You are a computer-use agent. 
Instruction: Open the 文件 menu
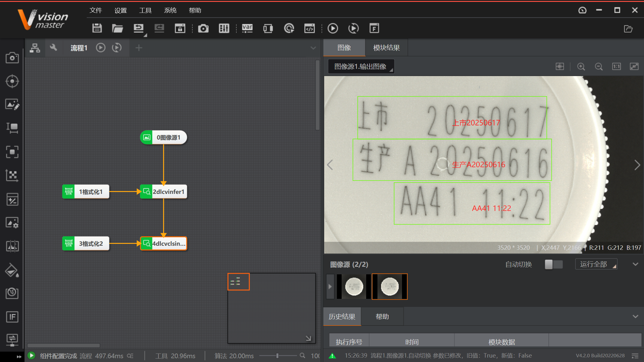pos(96,10)
